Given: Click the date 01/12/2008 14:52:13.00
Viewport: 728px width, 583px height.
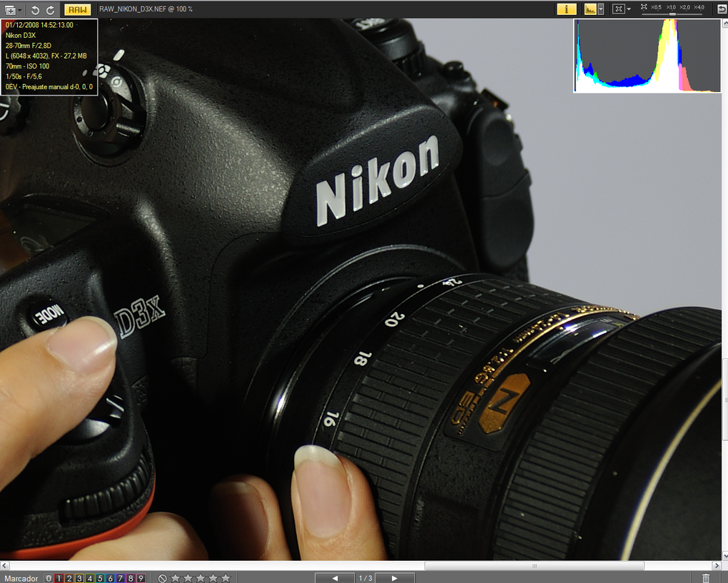Looking at the screenshot, I should (39, 25).
